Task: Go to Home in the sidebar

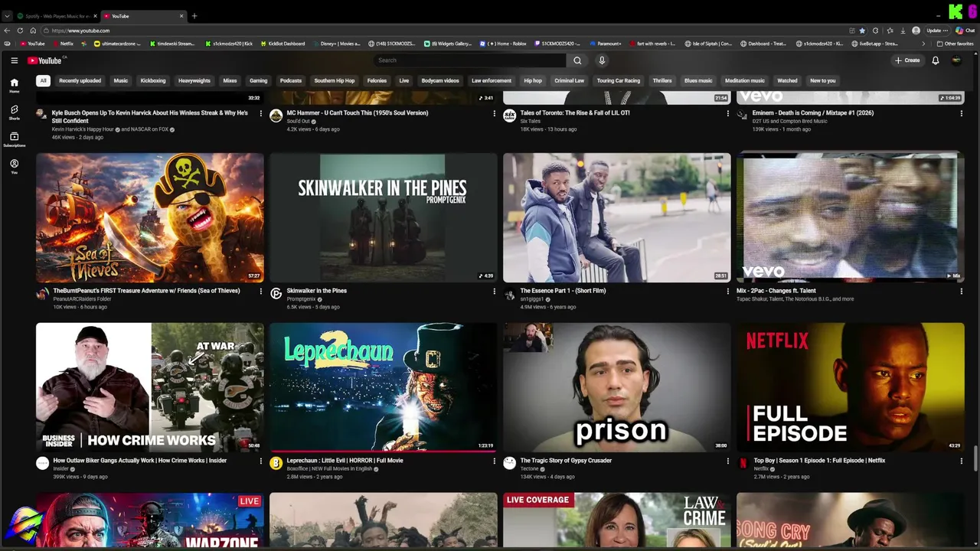Action: [14, 85]
